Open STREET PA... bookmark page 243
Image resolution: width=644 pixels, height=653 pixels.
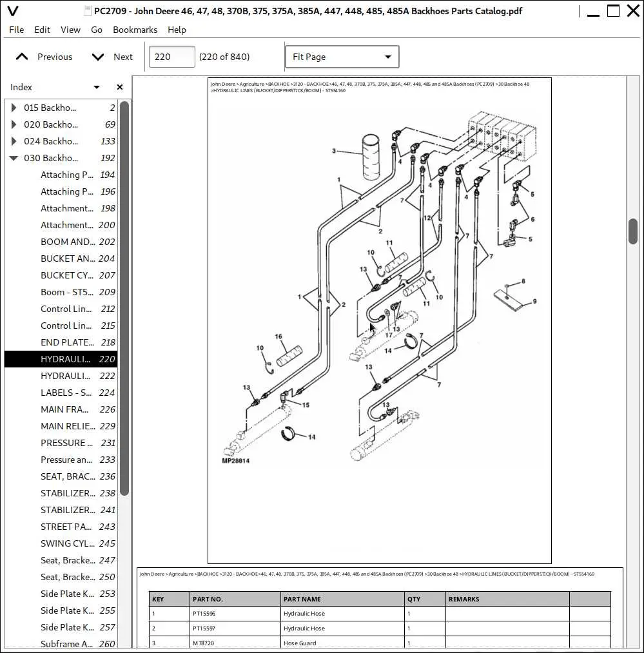(61, 527)
